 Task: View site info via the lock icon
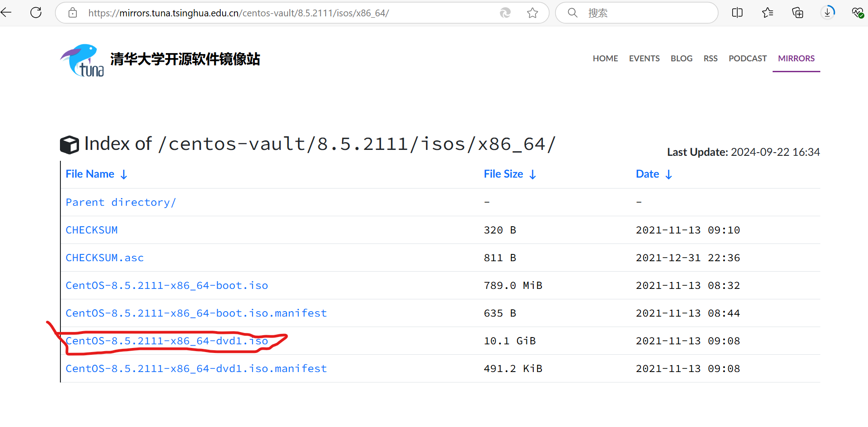(x=73, y=13)
